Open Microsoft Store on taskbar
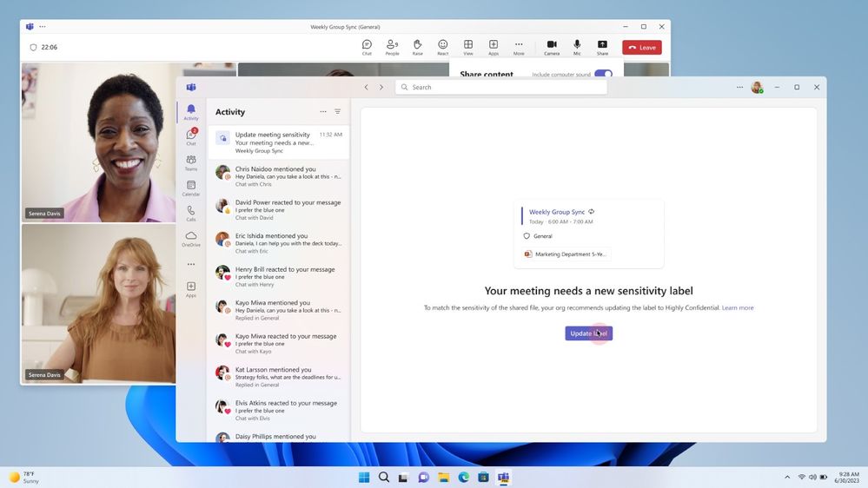 point(483,477)
